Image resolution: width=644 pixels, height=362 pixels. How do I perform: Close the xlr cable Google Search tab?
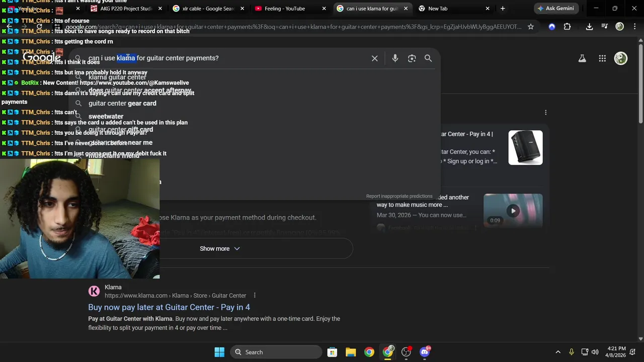point(242,9)
